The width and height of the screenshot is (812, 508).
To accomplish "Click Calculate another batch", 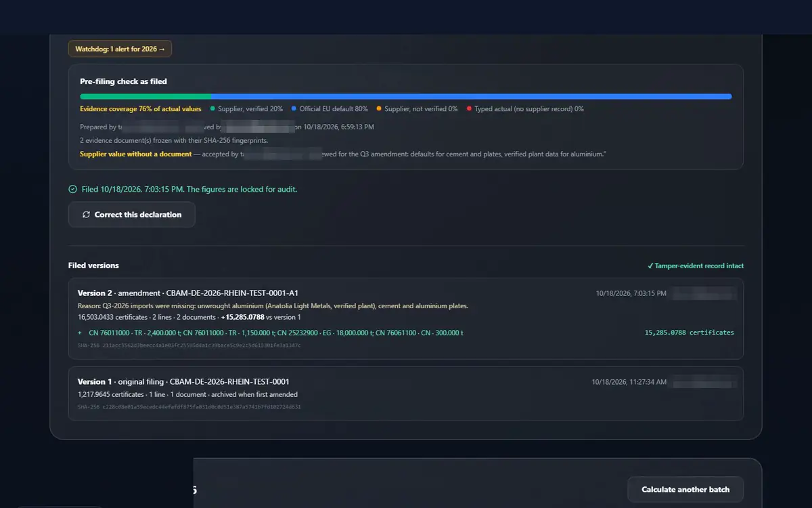I will [685, 490].
